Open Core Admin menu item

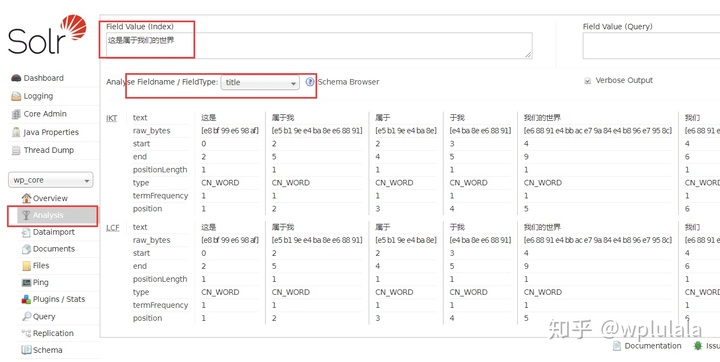(45, 114)
